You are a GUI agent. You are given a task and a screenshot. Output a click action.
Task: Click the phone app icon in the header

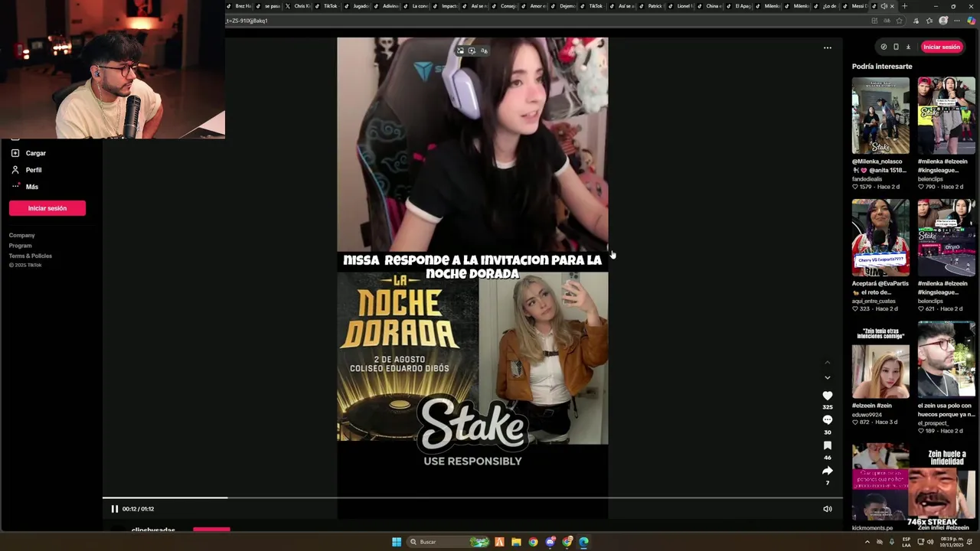pyautogui.click(x=896, y=47)
